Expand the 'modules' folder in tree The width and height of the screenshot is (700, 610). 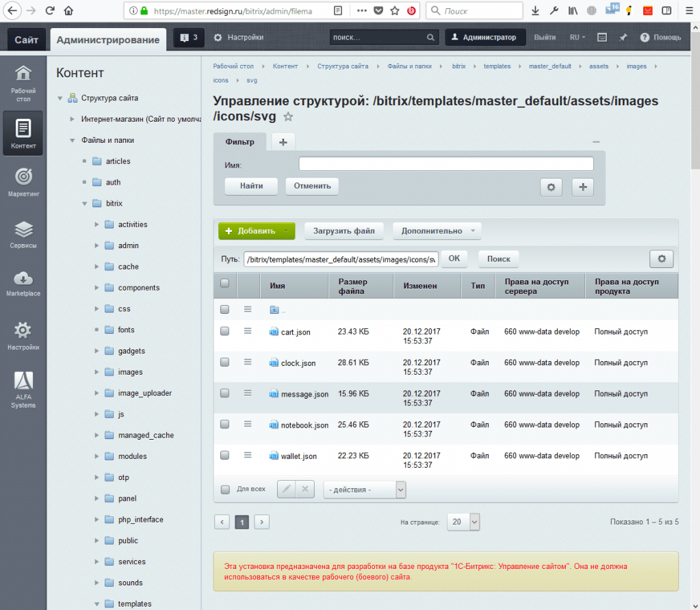coord(96,456)
